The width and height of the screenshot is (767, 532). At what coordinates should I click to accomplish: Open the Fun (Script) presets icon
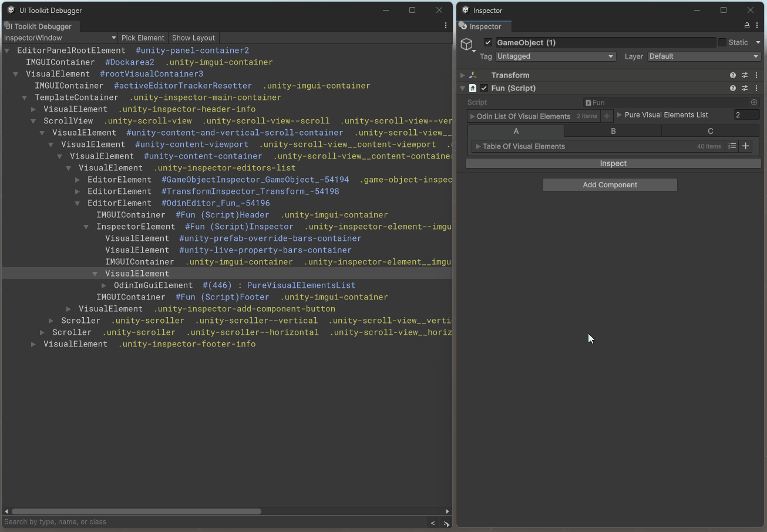point(745,88)
